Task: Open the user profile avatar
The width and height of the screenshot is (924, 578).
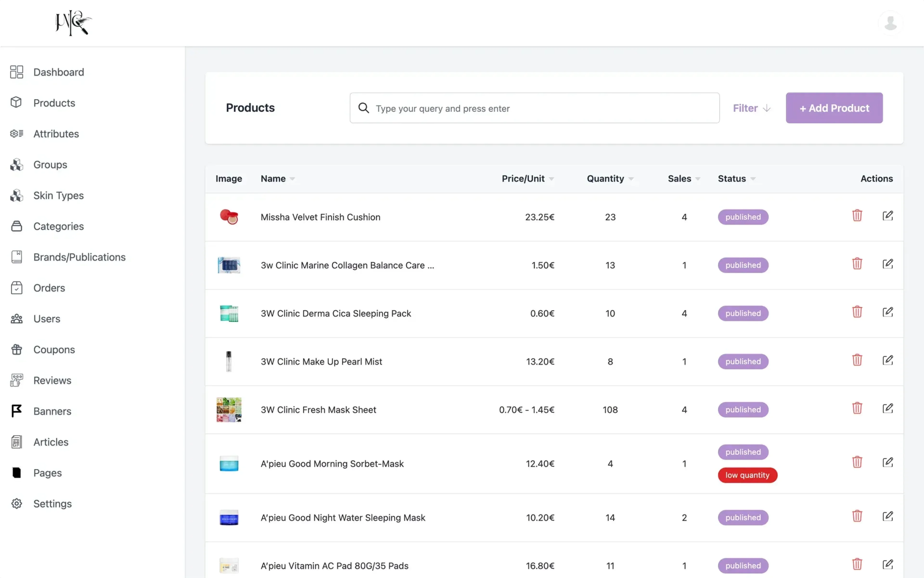Action: 890,23
